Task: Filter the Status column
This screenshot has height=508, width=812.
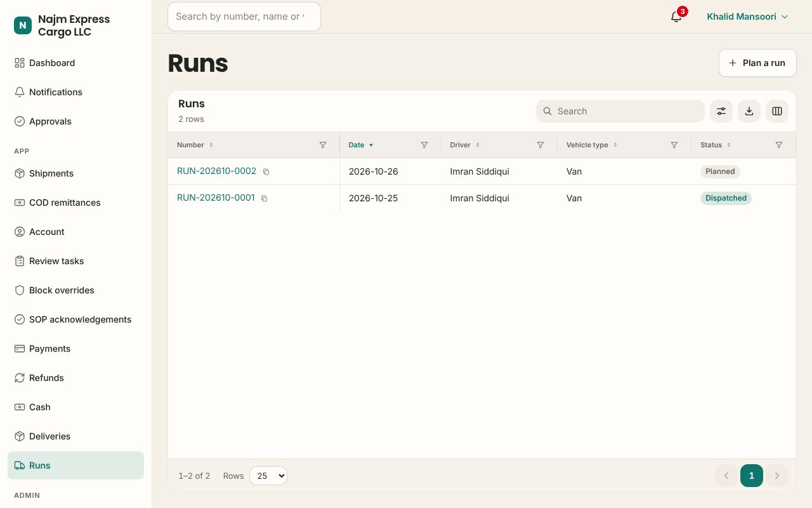Action: (x=779, y=145)
